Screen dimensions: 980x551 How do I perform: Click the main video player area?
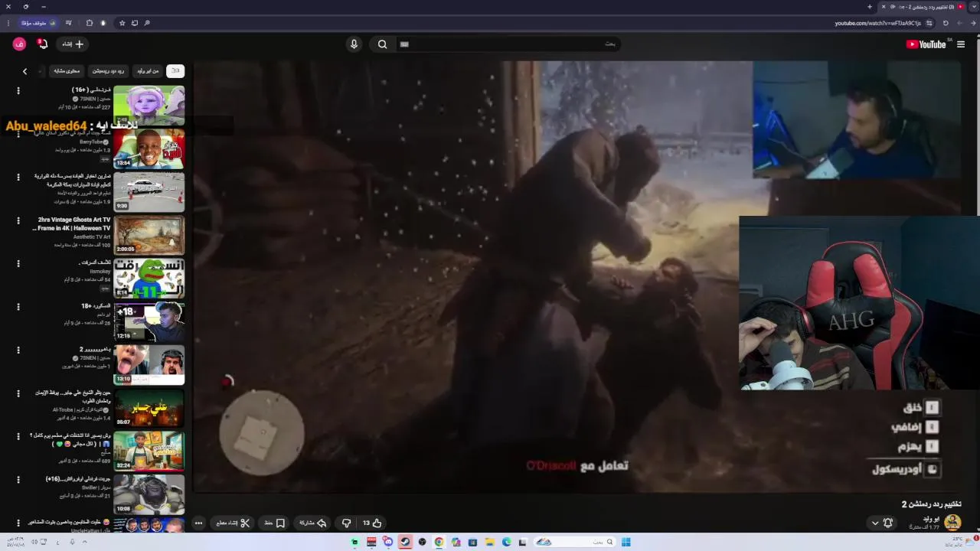(577, 276)
